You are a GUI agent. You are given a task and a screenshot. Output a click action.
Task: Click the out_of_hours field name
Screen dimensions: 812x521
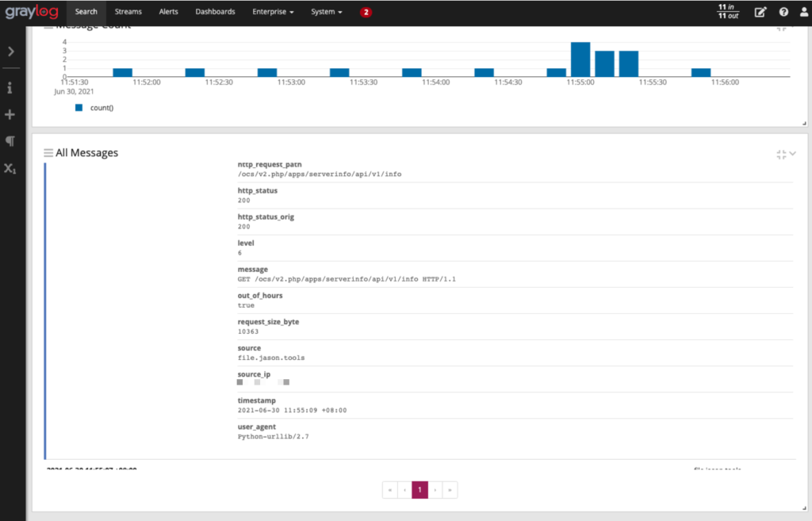[260, 296]
